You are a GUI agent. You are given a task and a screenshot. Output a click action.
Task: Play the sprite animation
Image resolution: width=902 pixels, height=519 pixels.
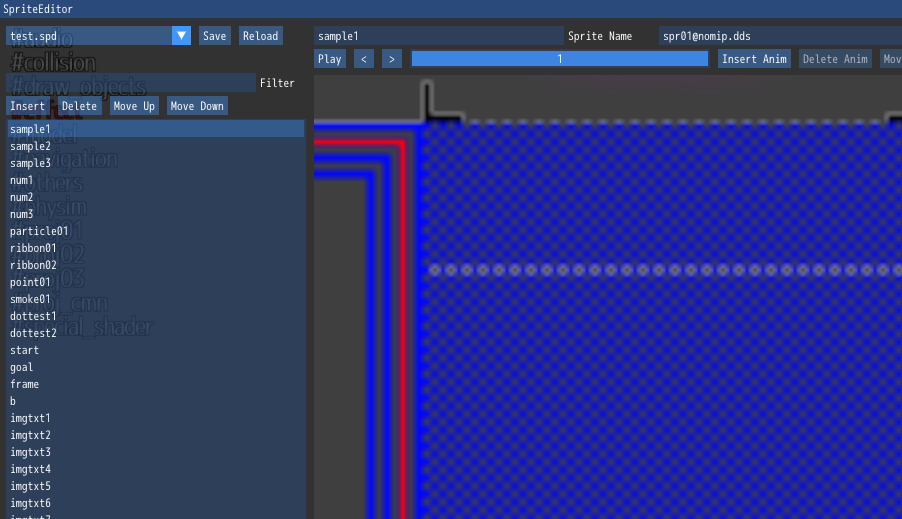(x=330, y=59)
